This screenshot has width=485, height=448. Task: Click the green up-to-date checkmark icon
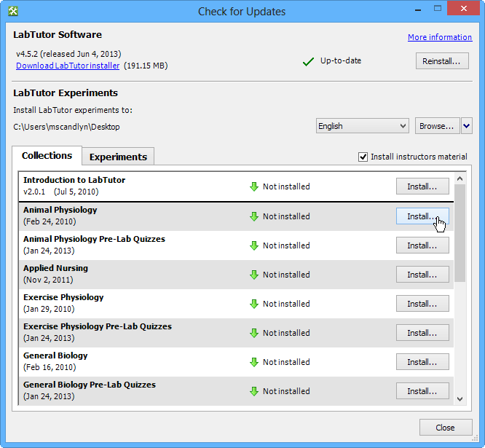pos(308,61)
